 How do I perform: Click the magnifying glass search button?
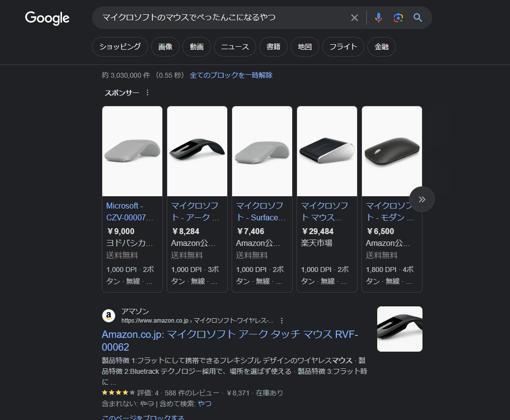point(418,18)
